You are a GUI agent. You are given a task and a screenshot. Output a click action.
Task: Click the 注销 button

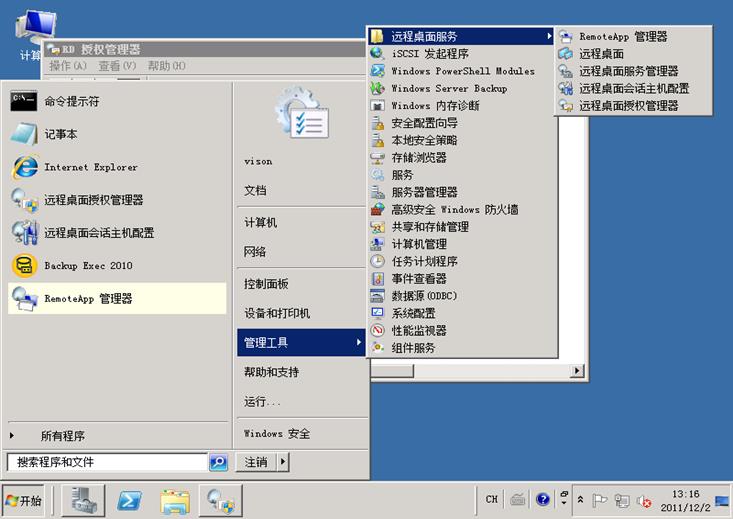pos(256,462)
